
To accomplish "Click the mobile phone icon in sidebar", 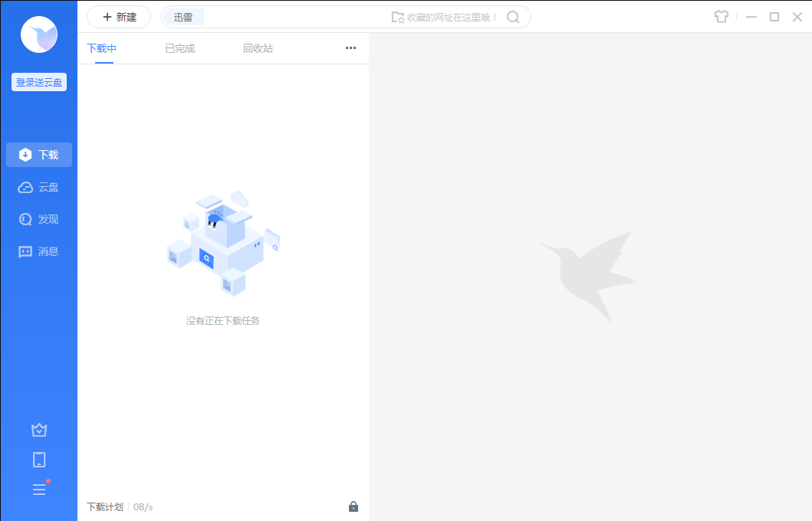I will point(39,460).
